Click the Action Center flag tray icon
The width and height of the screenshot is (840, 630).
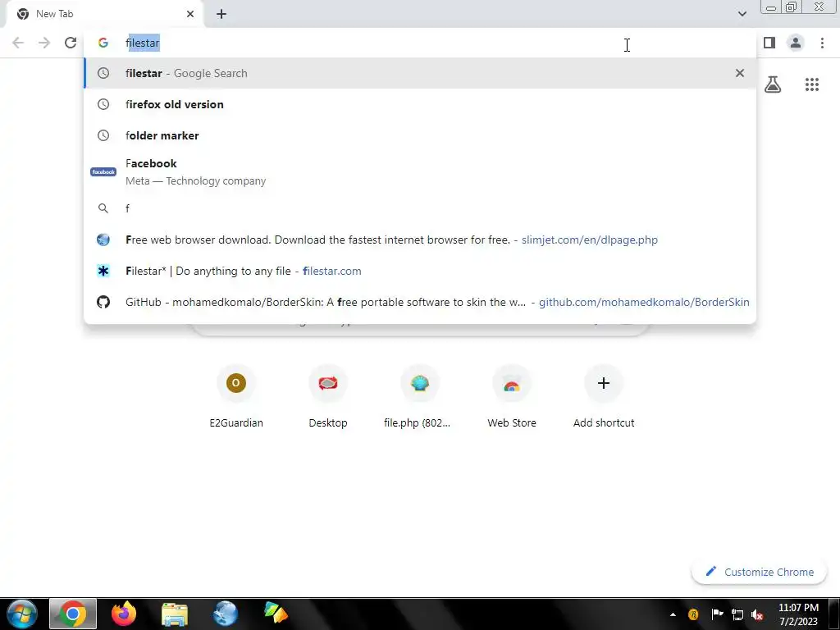click(717, 614)
